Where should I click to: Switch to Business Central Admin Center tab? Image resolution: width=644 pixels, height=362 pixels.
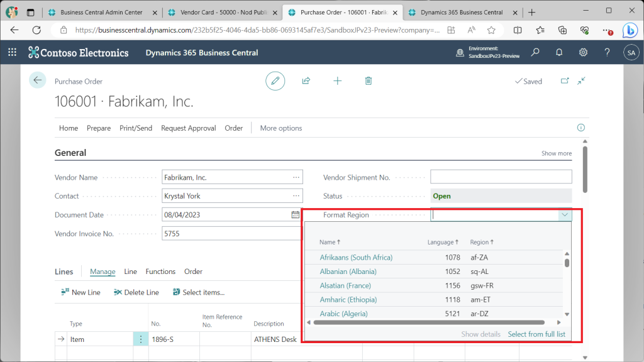[x=103, y=13]
